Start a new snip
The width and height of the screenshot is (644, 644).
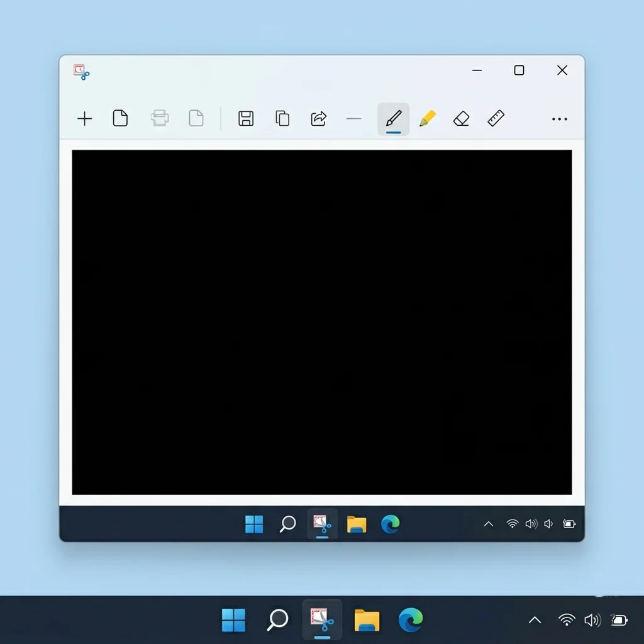click(84, 119)
